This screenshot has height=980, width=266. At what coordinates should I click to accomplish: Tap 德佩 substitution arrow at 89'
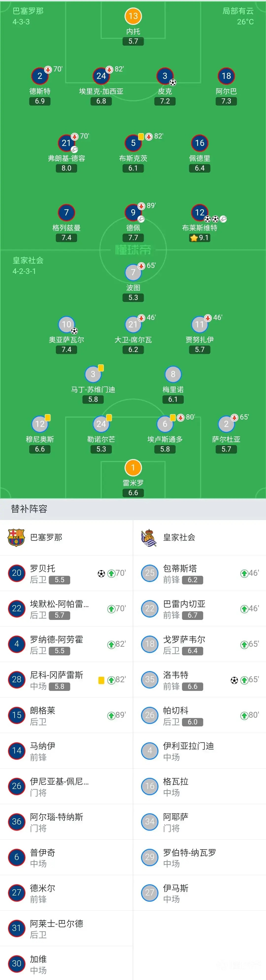pos(141,206)
